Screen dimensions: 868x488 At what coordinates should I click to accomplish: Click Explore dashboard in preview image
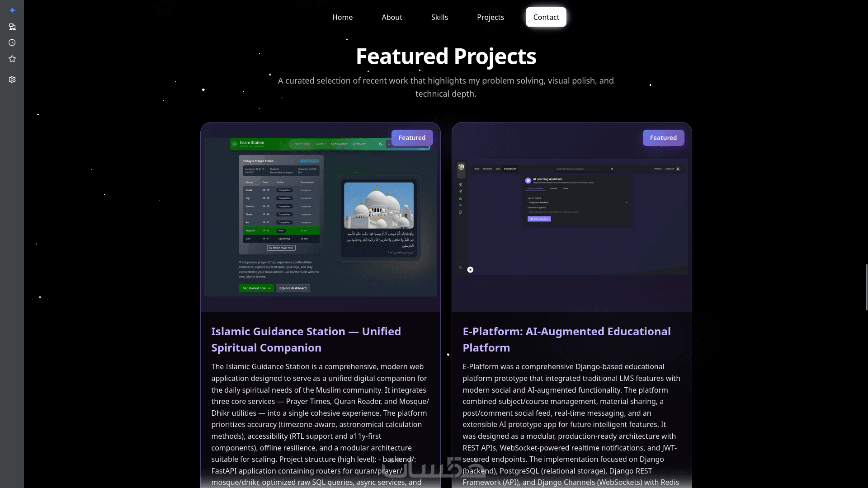[x=292, y=288]
